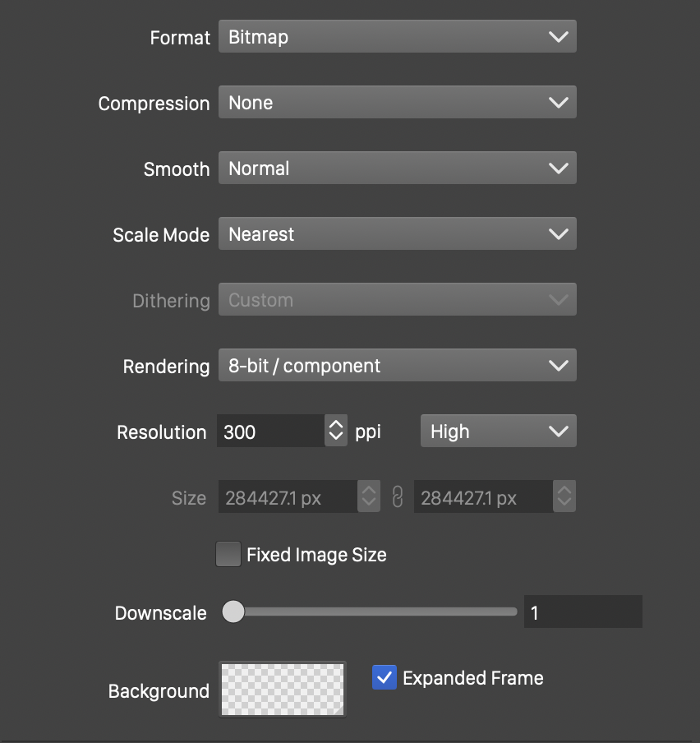Click the disabled Dithering dropdown showing Custom
The image size is (700, 743).
pyautogui.click(x=397, y=300)
